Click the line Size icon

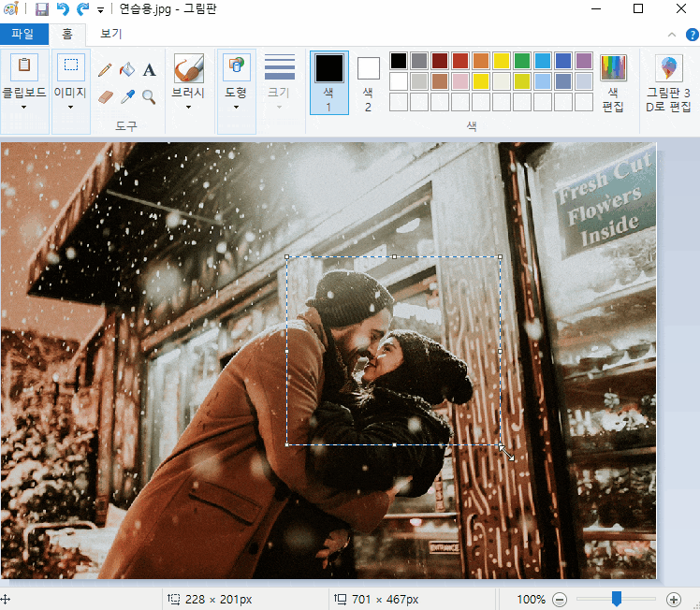(280, 67)
